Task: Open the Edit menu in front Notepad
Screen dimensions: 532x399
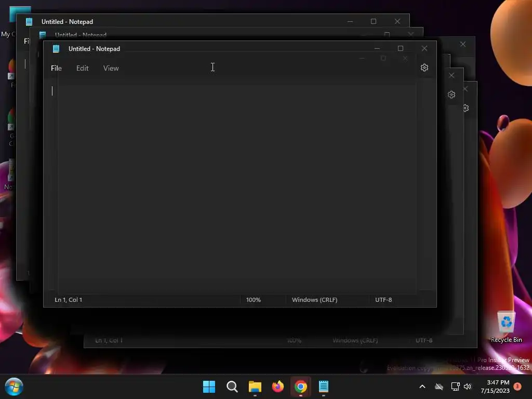Action: [x=83, y=68]
